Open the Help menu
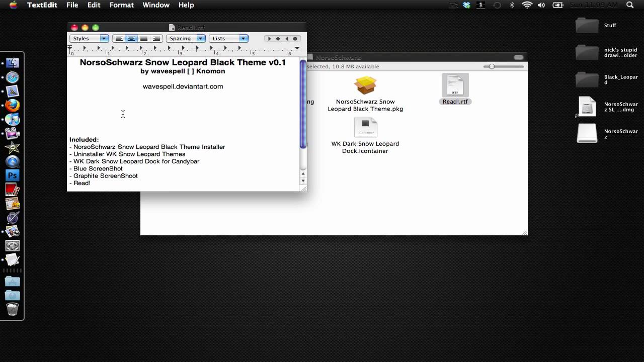Image resolution: width=644 pixels, height=362 pixels. 186,5
